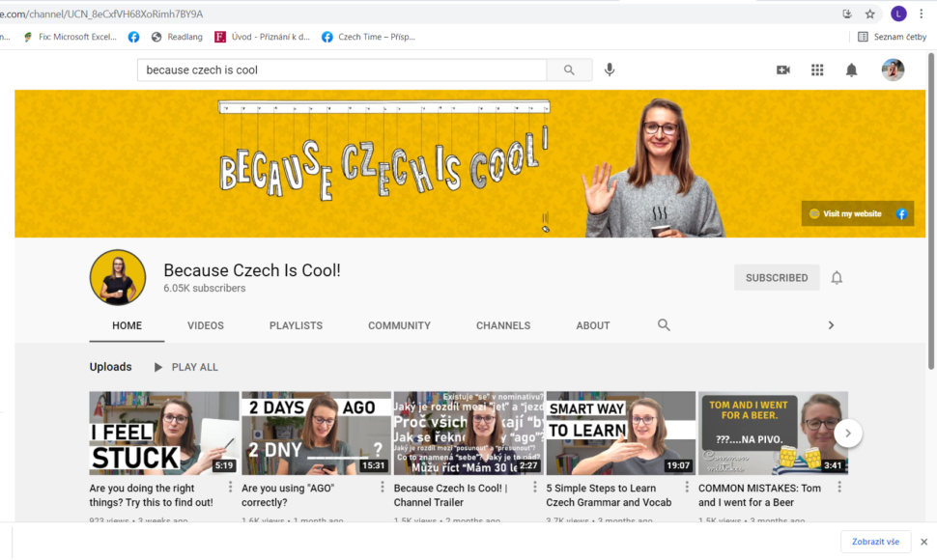
Task: Open the YouTube apps grid icon
Action: (x=817, y=70)
